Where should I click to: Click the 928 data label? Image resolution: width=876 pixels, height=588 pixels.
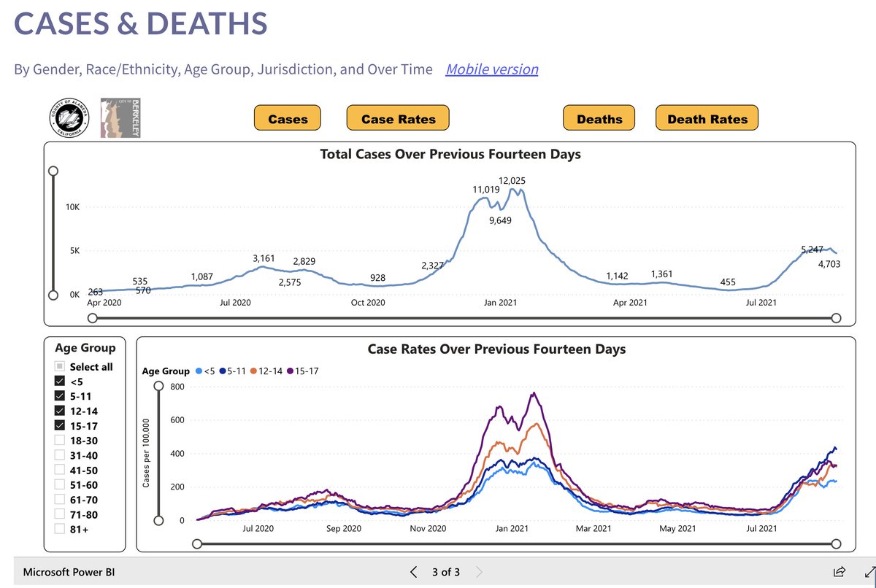[x=377, y=278]
